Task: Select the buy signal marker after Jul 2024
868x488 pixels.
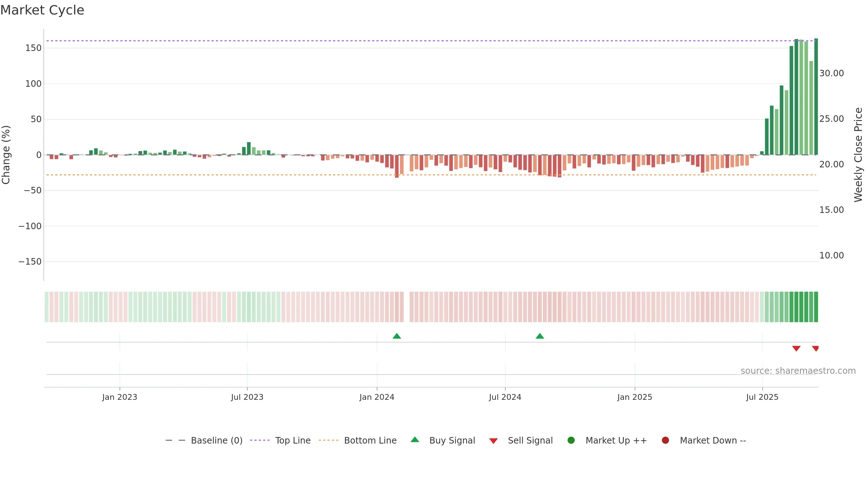Action: tap(540, 336)
